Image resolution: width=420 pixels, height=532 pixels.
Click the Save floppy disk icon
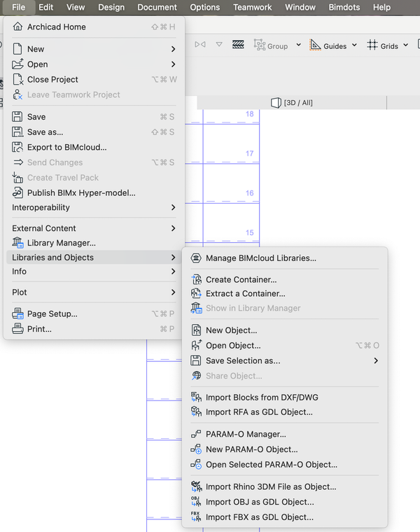click(17, 117)
